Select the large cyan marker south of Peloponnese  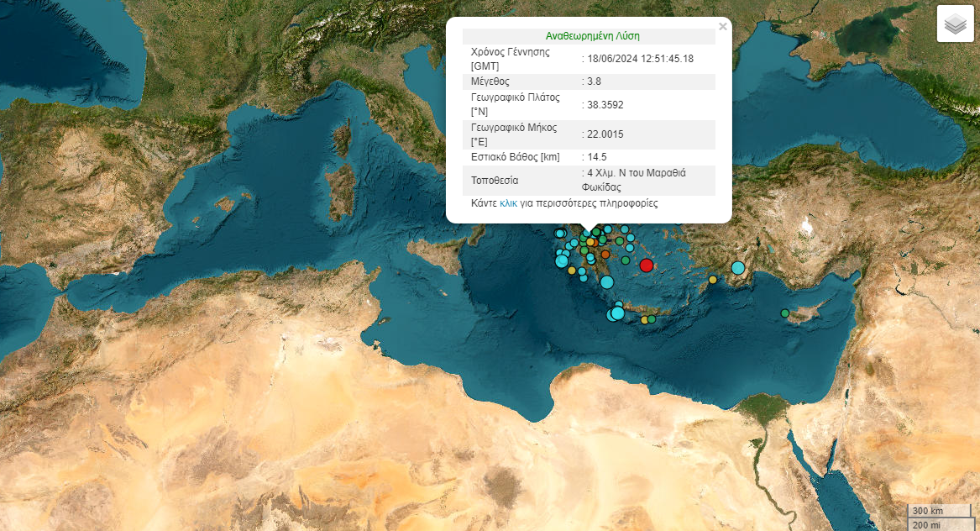[x=607, y=282]
